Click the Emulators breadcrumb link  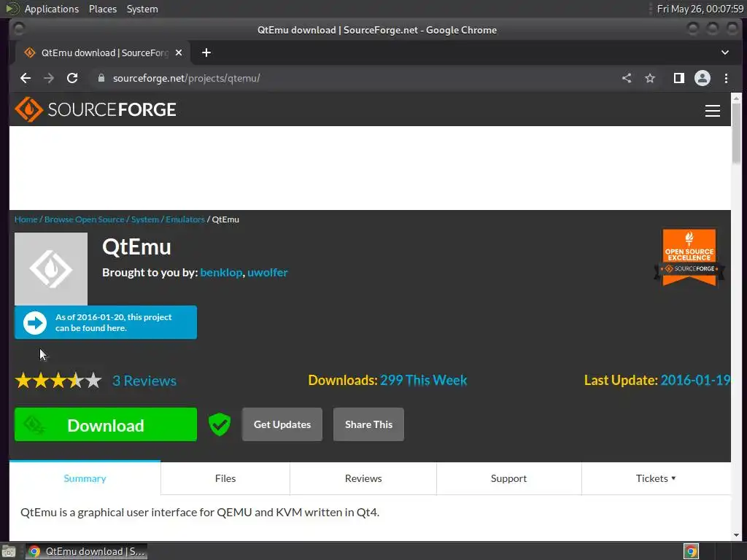[x=185, y=219]
